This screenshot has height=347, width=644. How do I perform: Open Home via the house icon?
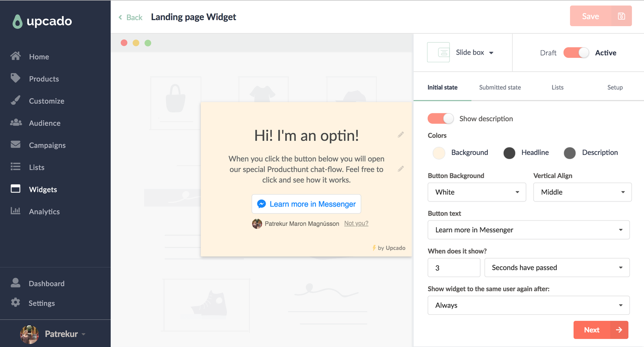pos(16,56)
